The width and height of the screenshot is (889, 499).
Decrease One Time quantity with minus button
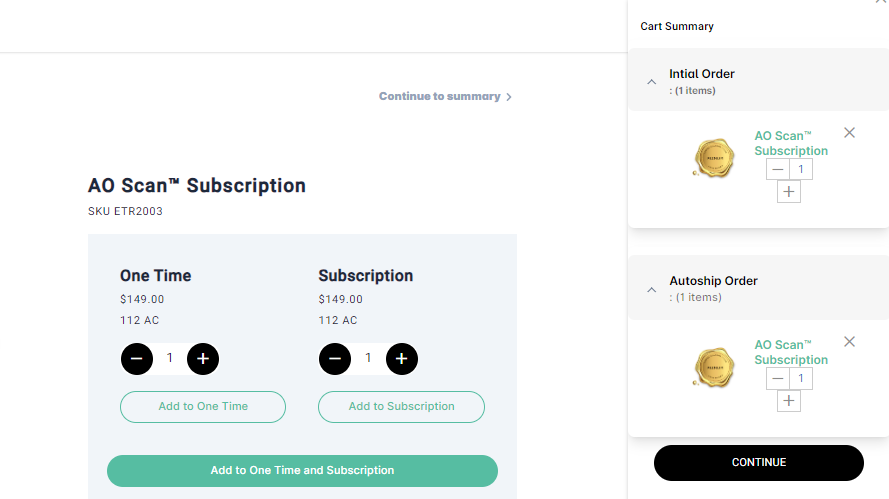(x=137, y=358)
